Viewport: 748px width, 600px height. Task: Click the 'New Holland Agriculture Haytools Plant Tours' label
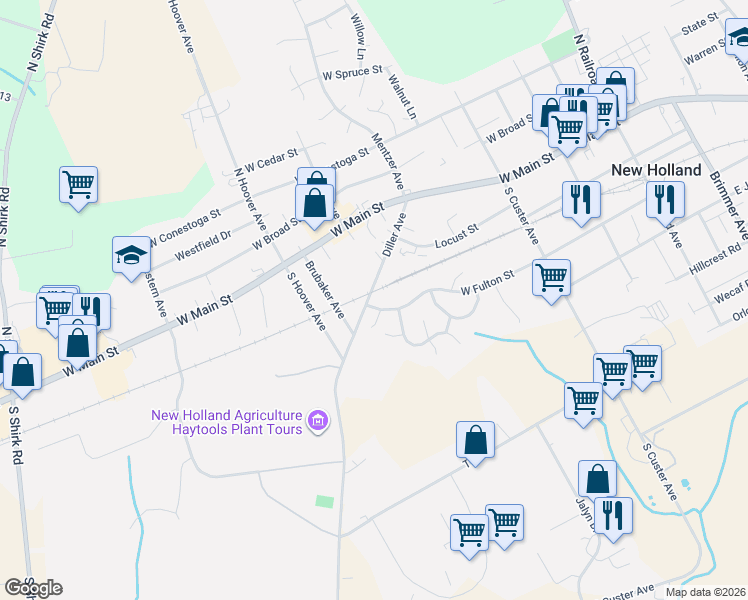coord(227,422)
